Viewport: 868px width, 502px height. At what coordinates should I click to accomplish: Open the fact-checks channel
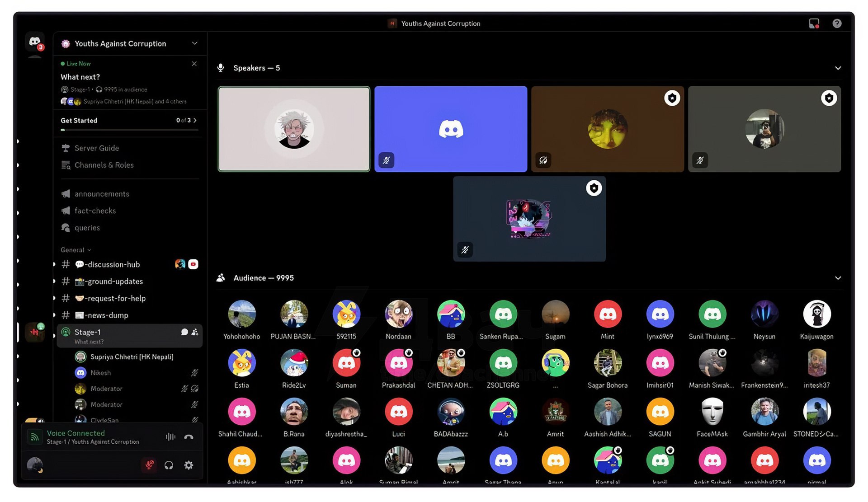click(x=95, y=211)
